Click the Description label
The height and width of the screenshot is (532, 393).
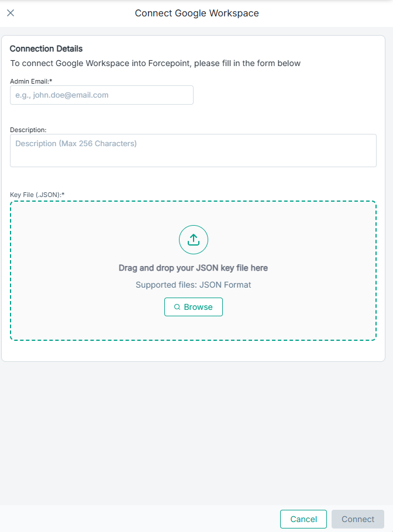(x=28, y=130)
